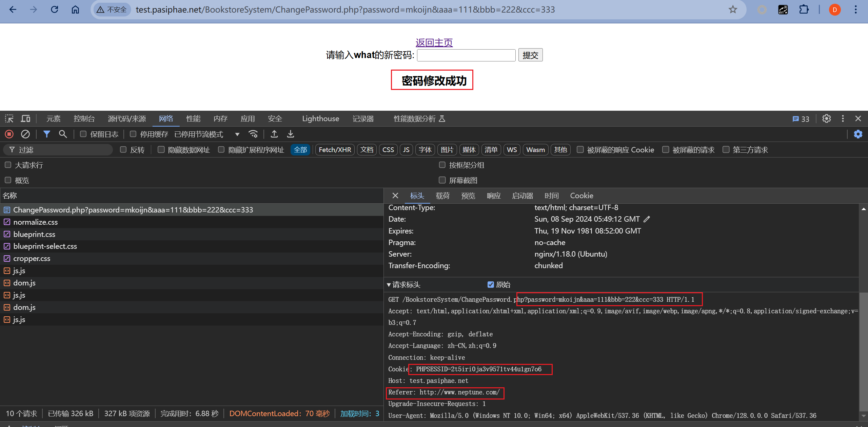Follow the 返回主页 link

pos(434,42)
